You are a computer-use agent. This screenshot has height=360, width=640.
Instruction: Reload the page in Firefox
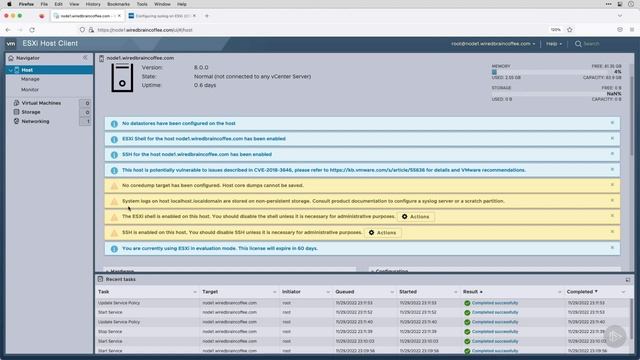(32, 30)
